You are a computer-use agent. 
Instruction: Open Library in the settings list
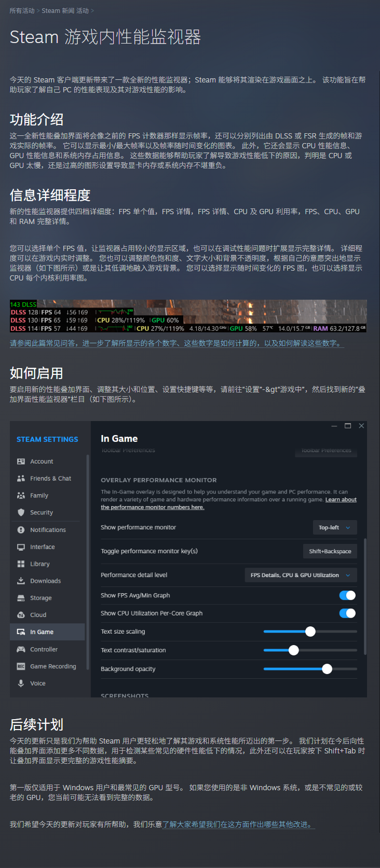(x=40, y=564)
